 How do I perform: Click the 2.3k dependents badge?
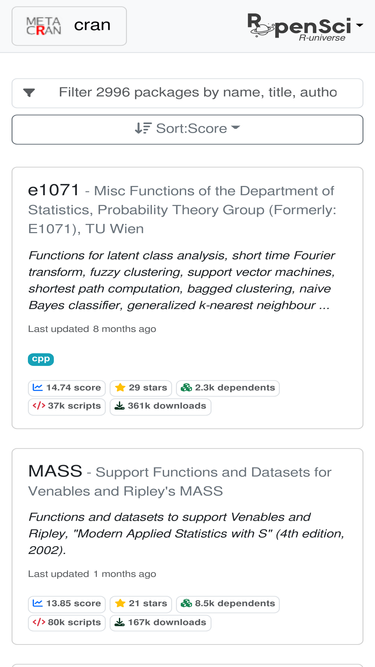pos(227,388)
